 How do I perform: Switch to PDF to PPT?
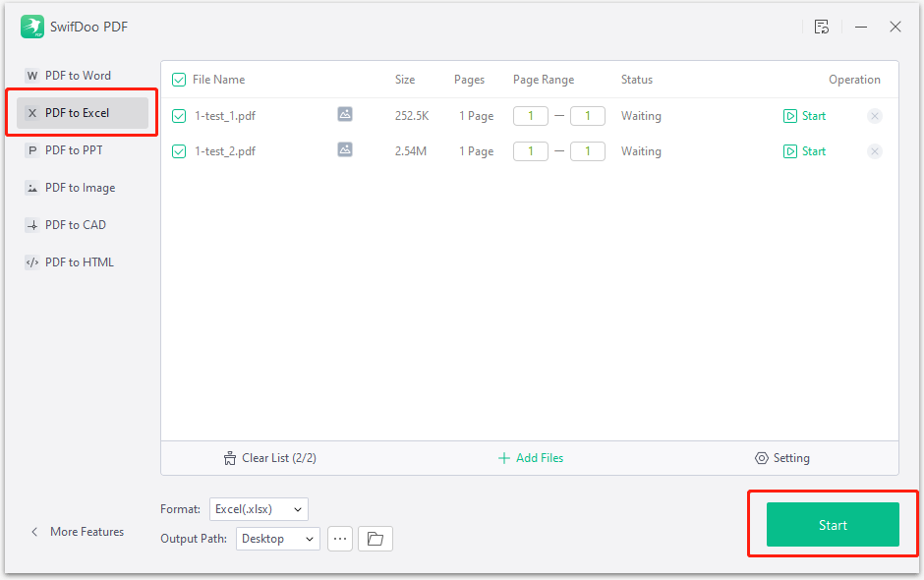point(83,150)
